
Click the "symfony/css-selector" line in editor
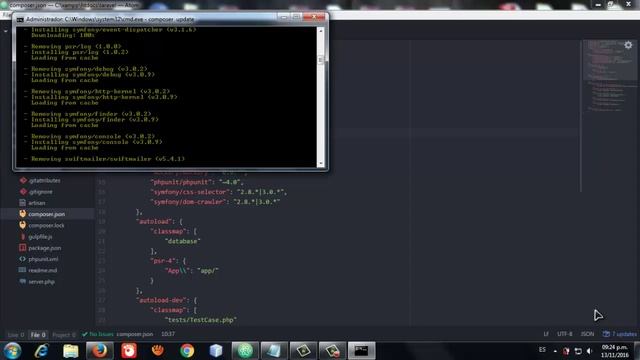click(x=218, y=192)
